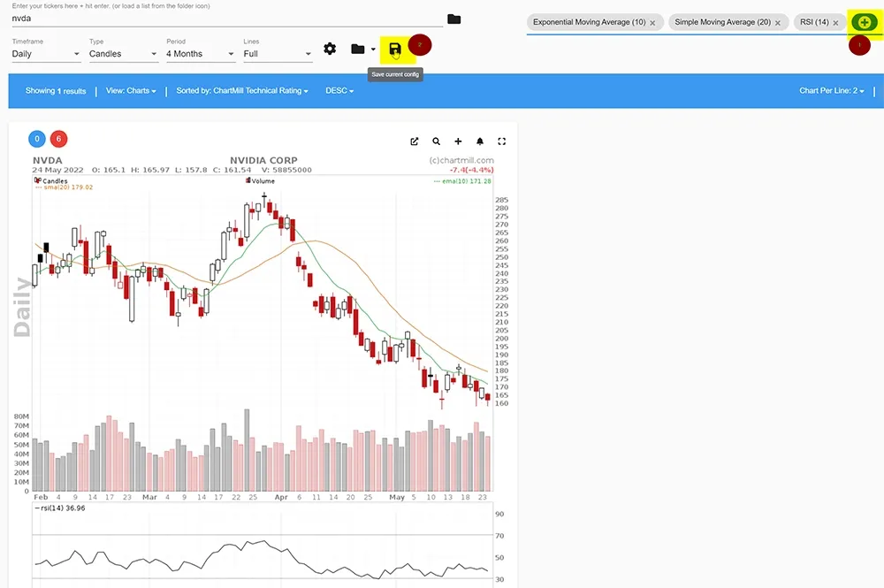Click the NVIDIA CORP company name
The width and height of the screenshot is (884, 588).
click(x=263, y=161)
